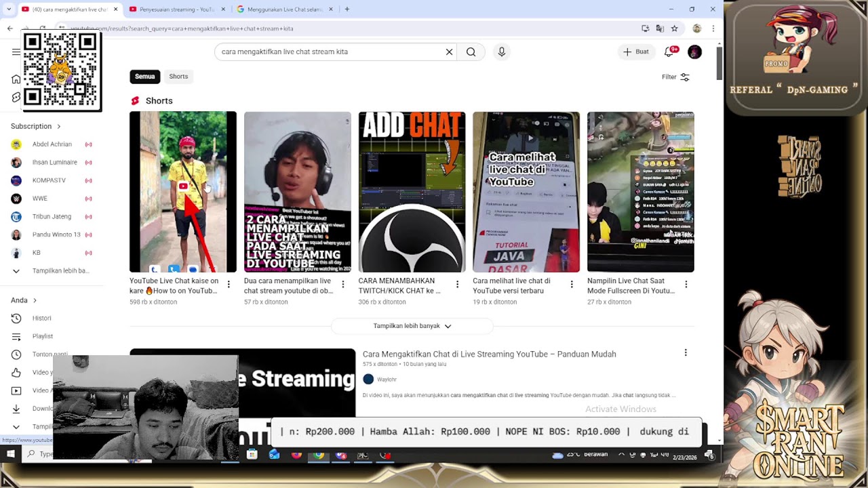
Task: Open the new tab with plus button
Action: pyautogui.click(x=347, y=9)
